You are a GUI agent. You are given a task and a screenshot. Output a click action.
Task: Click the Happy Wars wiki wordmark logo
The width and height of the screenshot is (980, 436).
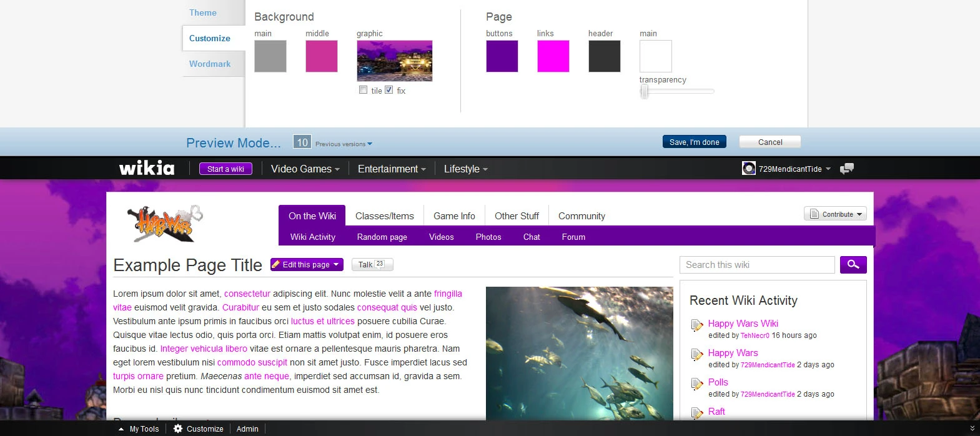[165, 223]
